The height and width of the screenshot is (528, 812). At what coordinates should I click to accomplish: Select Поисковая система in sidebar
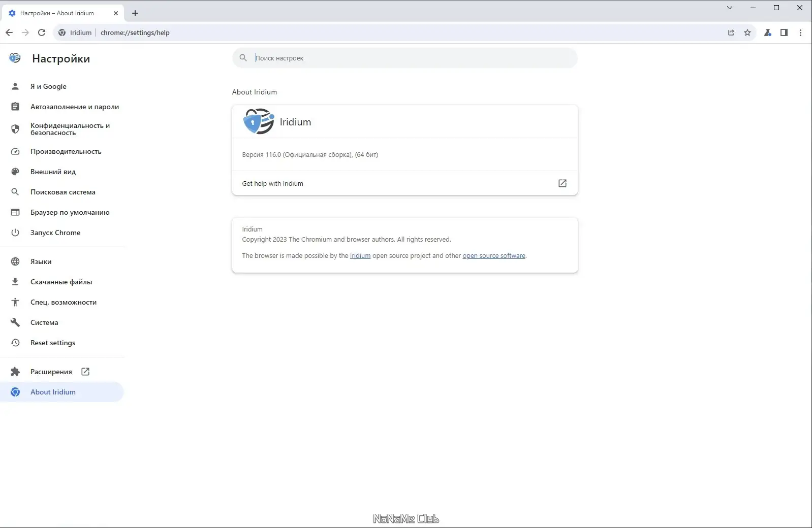click(62, 192)
